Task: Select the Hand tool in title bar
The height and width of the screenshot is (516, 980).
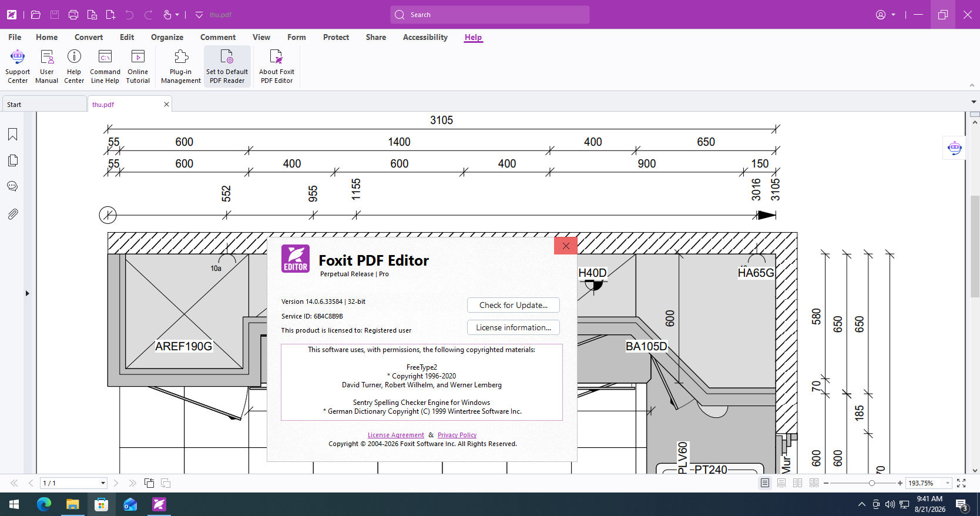Action: click(167, 15)
